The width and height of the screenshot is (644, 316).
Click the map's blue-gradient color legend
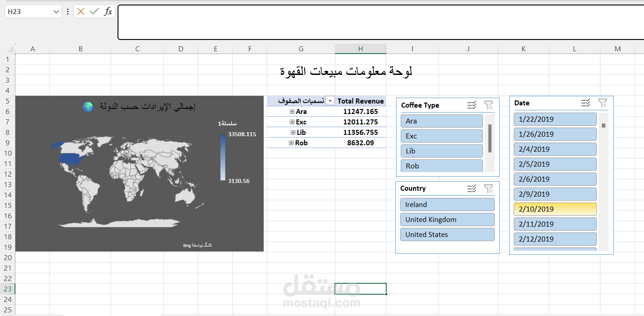coord(222,157)
